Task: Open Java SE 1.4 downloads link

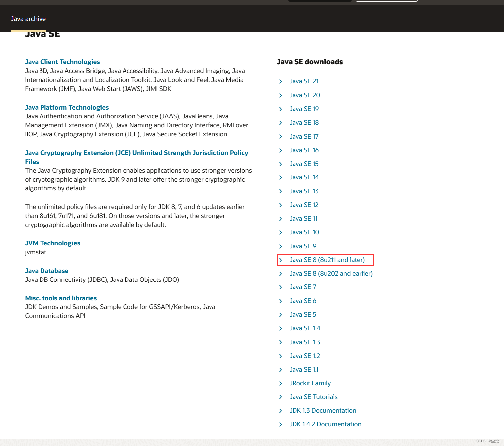Action: [305, 328]
